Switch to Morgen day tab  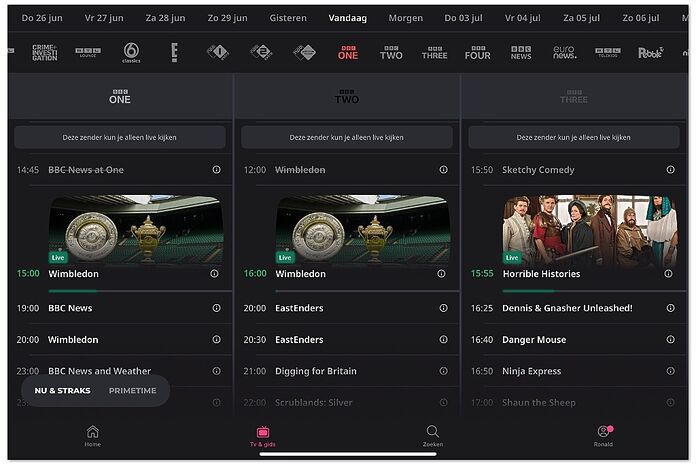406,18
